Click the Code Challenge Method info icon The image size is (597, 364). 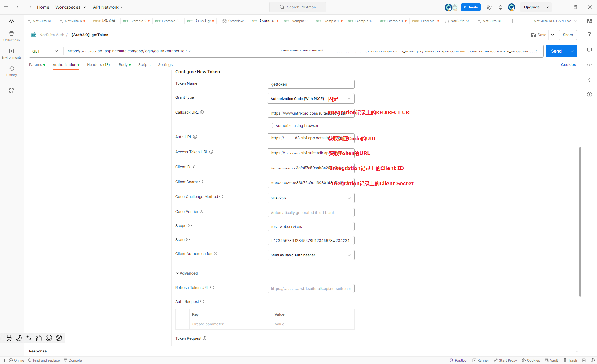[x=221, y=197]
